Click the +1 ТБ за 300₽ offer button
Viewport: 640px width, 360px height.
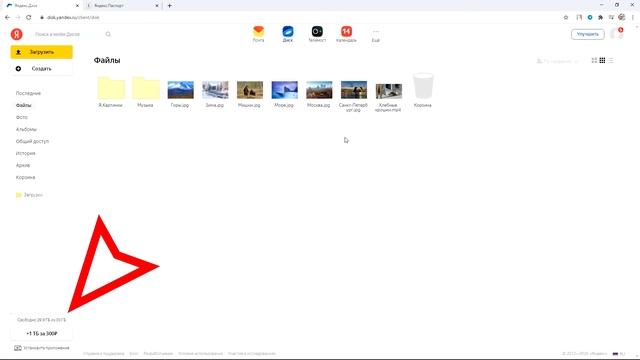pos(42,333)
